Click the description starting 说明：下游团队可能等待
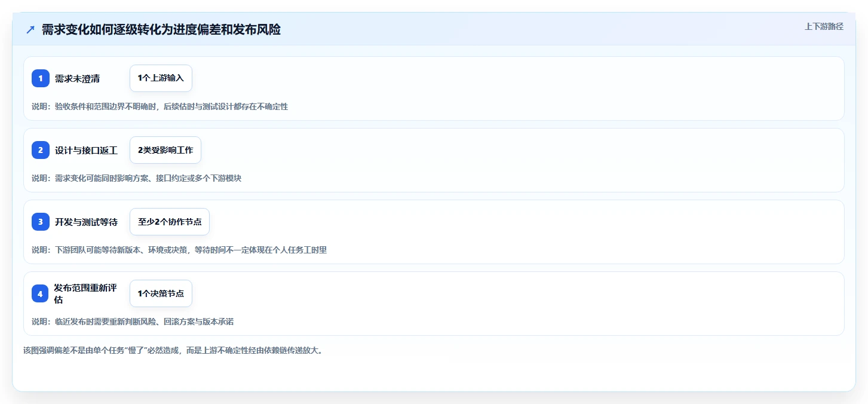 click(x=179, y=250)
